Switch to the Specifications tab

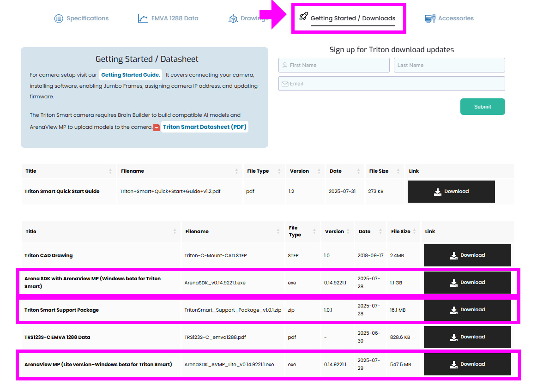pos(87,18)
